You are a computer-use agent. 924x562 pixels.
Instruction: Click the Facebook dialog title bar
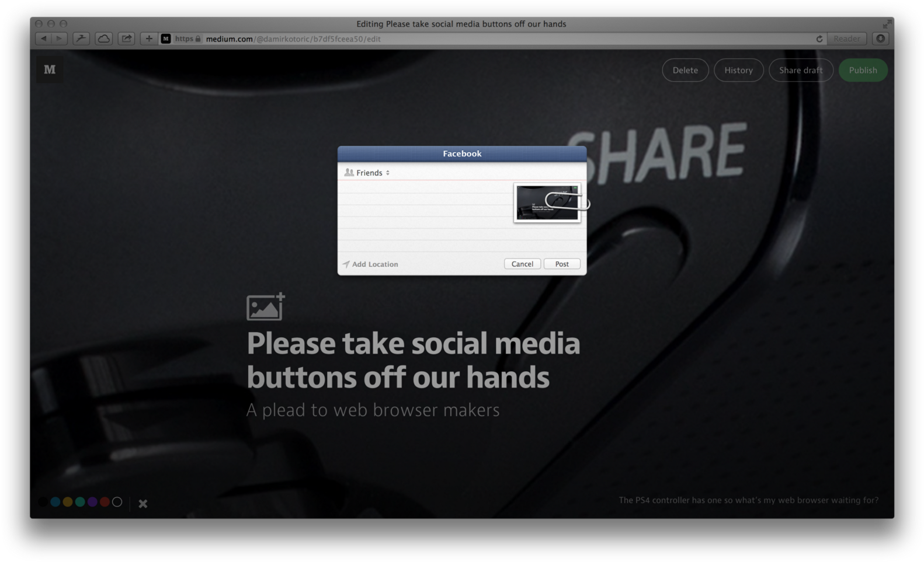pos(462,153)
